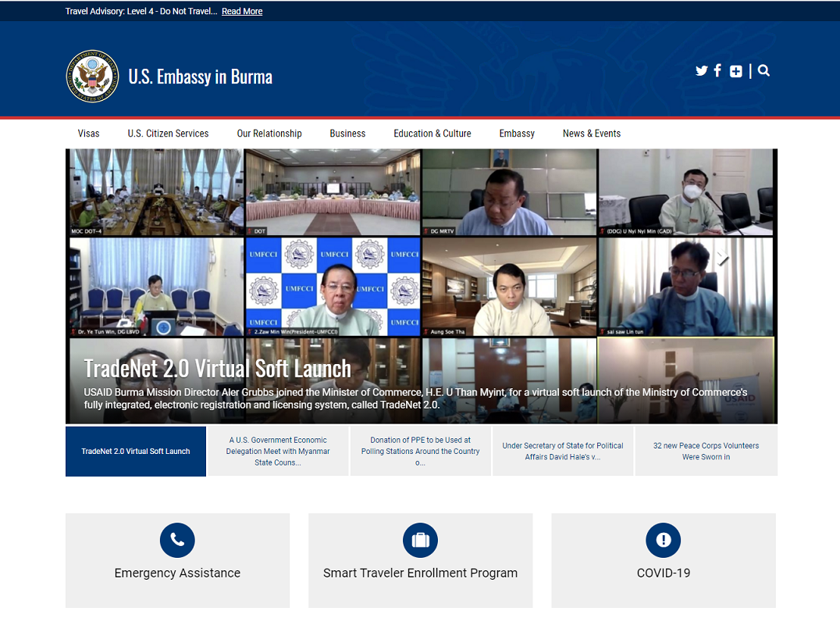
Task: Click the Travel Advisory Level 4 text
Action: pyautogui.click(x=141, y=11)
